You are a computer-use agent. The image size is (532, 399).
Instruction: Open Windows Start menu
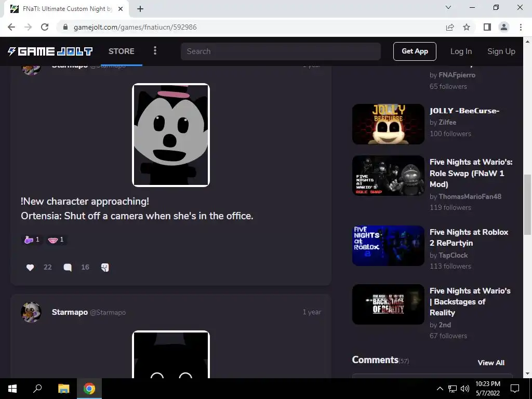[12, 389]
